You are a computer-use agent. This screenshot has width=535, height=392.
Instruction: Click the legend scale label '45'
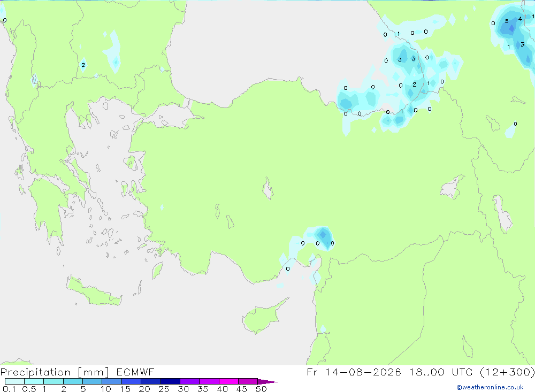click(x=242, y=389)
